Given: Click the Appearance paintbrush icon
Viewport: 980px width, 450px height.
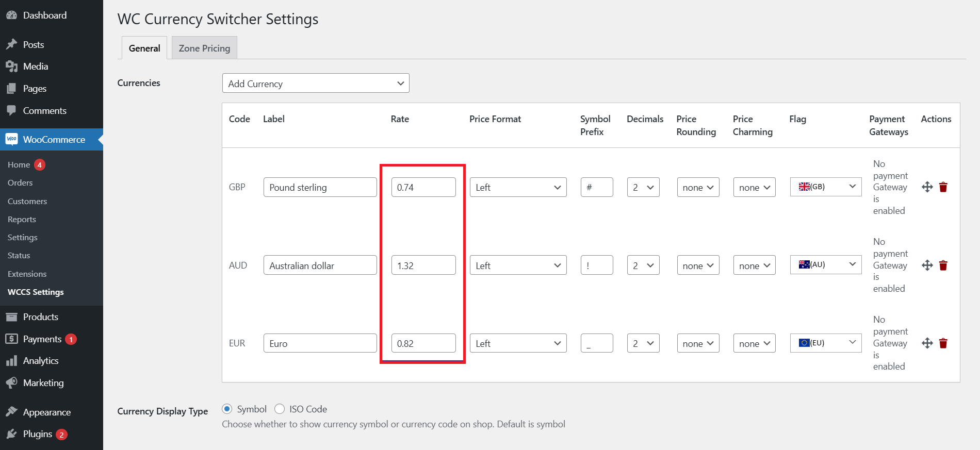Looking at the screenshot, I should click(11, 412).
